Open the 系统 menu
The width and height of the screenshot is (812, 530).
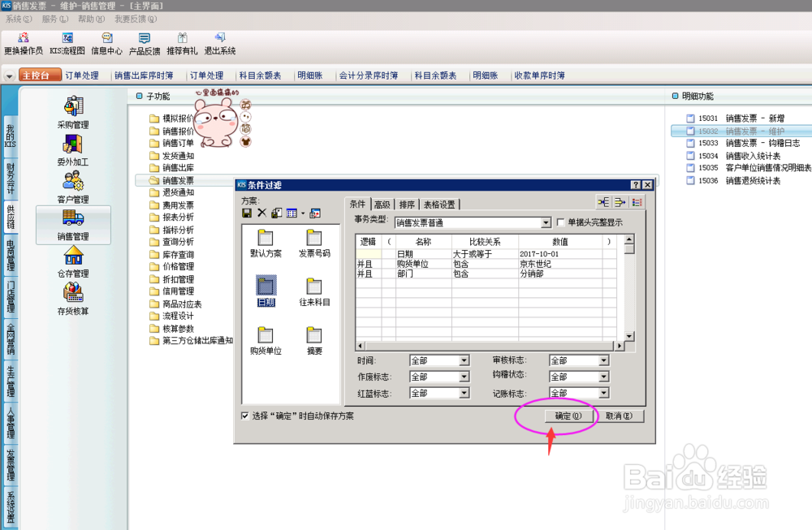[19, 19]
